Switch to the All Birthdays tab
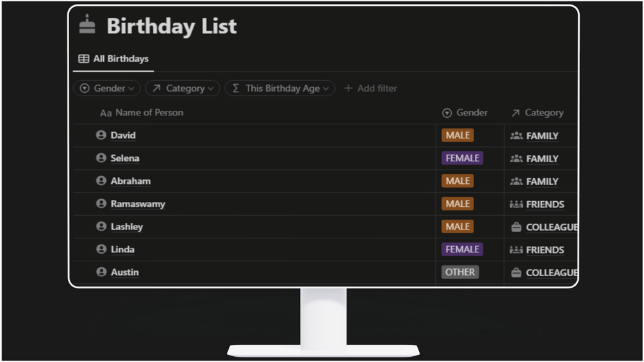Image resolution: width=644 pixels, height=362 pixels. 113,59
